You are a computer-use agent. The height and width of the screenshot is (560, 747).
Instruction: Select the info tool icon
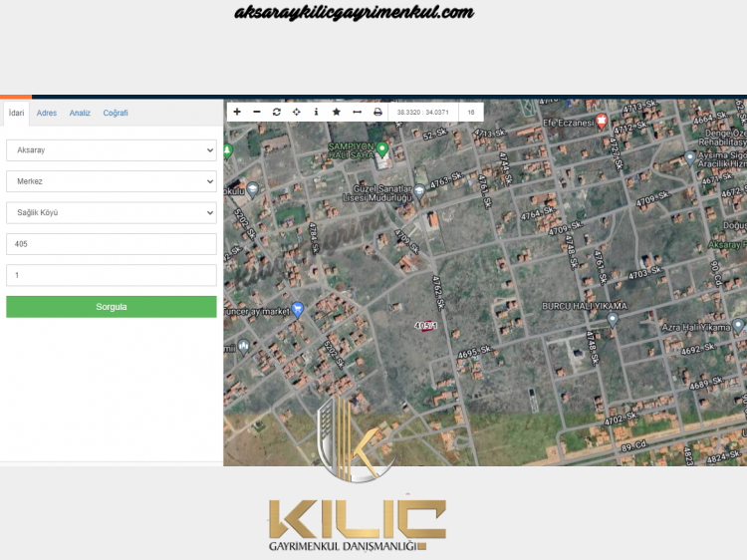click(x=317, y=112)
